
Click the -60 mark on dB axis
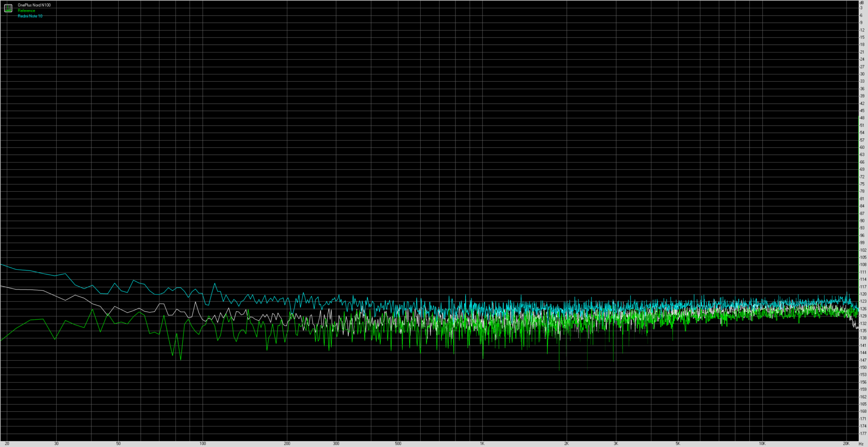pos(862,147)
